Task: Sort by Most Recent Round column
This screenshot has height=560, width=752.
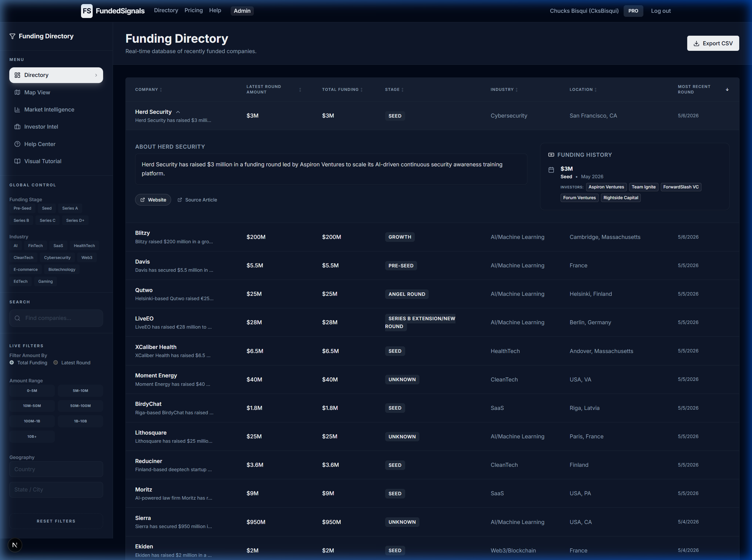Action: coord(703,89)
